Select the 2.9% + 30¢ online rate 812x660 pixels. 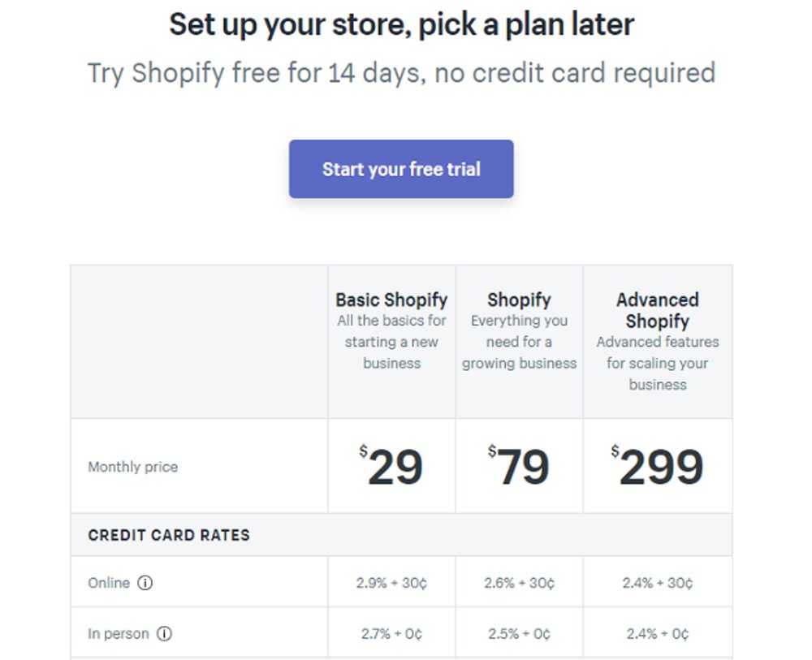(391, 583)
